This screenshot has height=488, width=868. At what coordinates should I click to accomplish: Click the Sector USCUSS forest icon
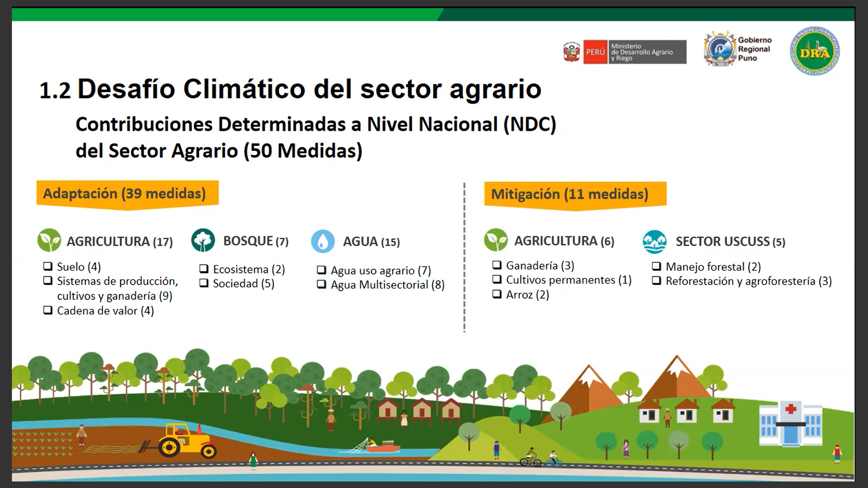[x=655, y=241]
